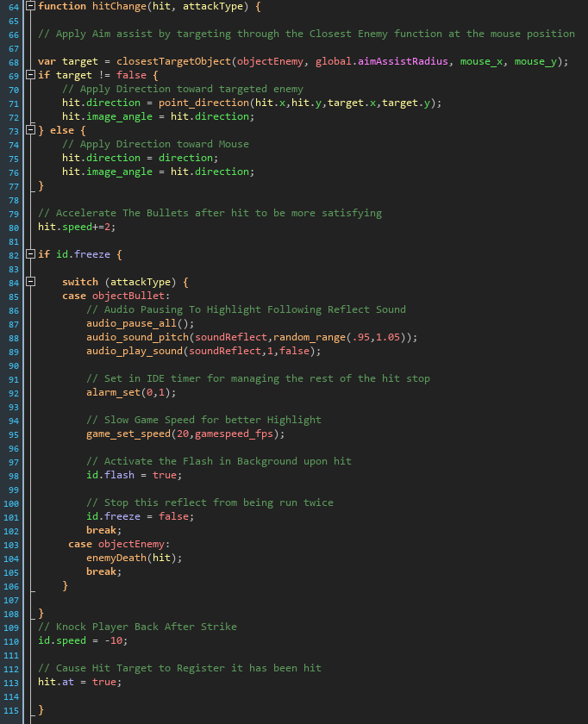Click the break statement on line 102

click(104, 530)
